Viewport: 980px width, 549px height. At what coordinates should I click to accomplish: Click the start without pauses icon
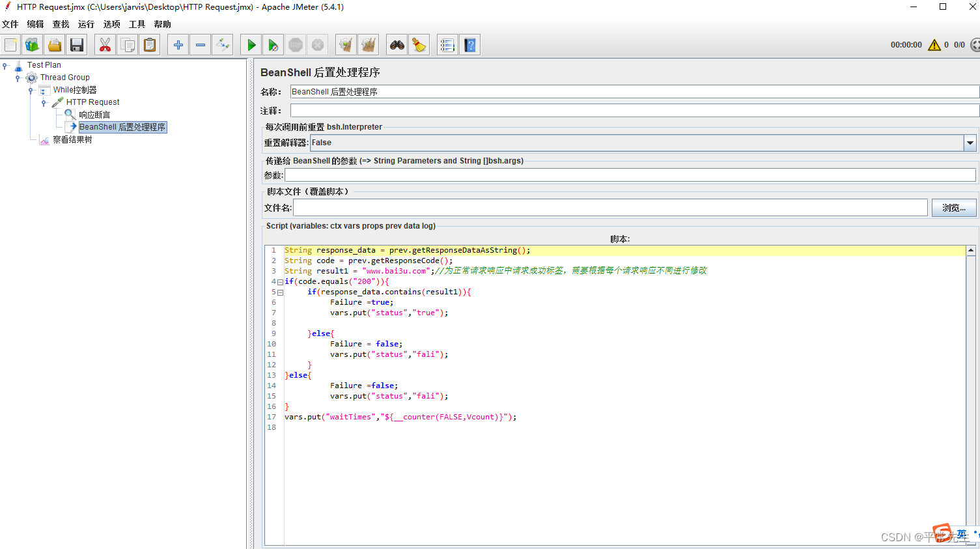tap(273, 44)
